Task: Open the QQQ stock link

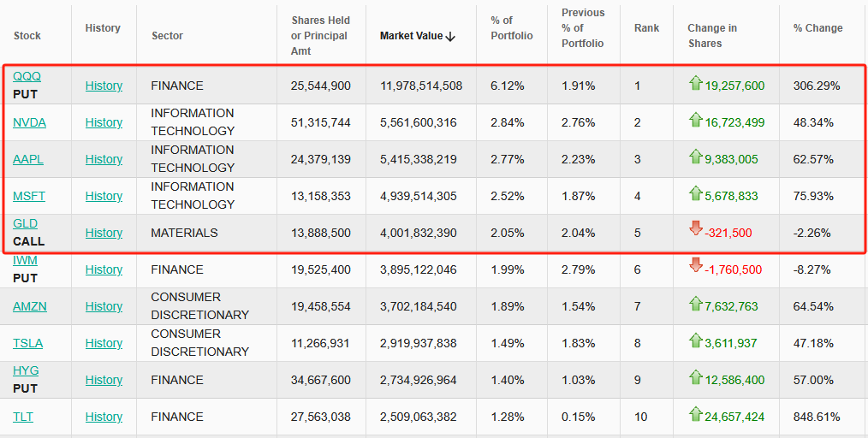Action: 27,76
